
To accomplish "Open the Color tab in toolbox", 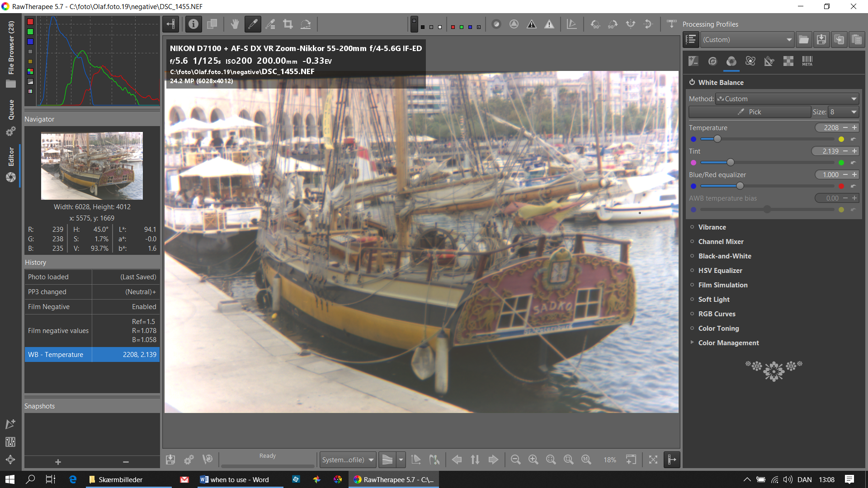I will tap(731, 61).
